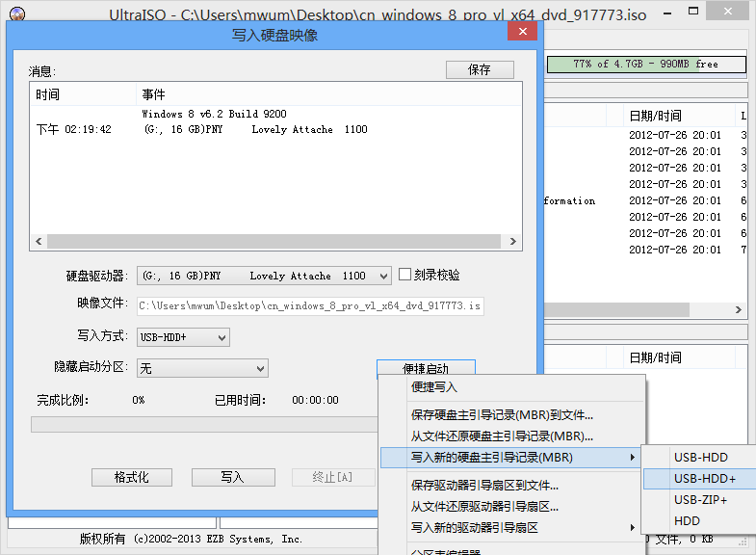Click the 便捷启动 button
Image resolution: width=756 pixels, height=555 pixels.
tap(426, 367)
